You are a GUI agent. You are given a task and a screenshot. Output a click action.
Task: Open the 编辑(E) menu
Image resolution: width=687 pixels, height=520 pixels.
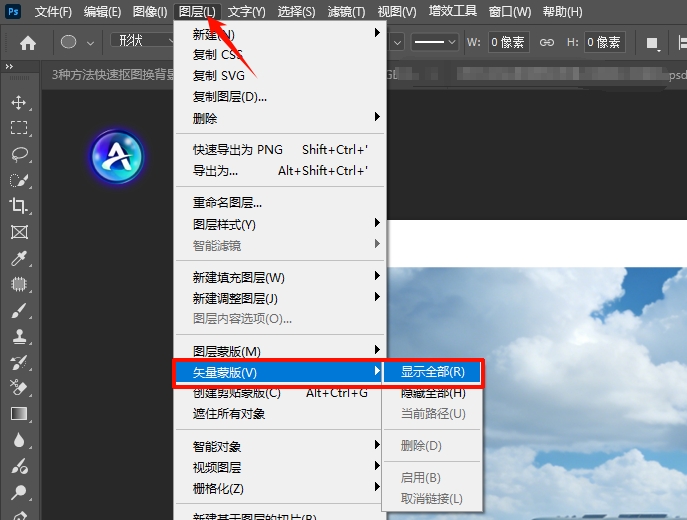coord(102,11)
